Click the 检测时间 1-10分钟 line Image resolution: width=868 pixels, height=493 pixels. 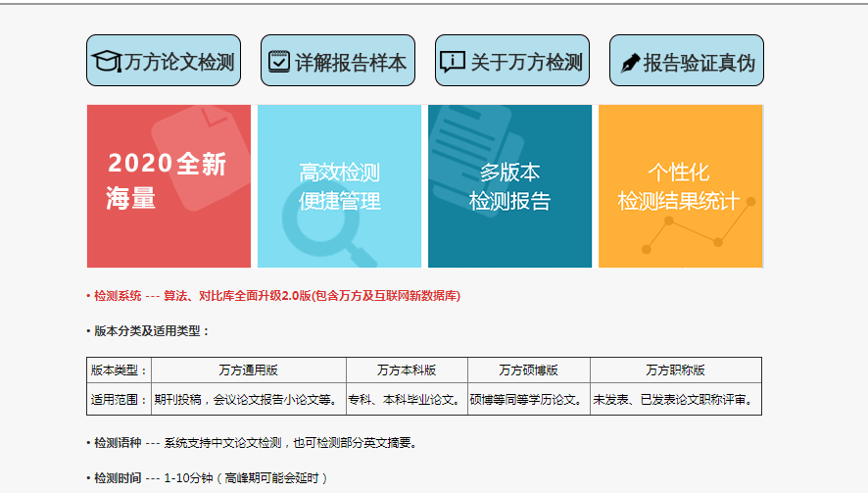click(207, 478)
